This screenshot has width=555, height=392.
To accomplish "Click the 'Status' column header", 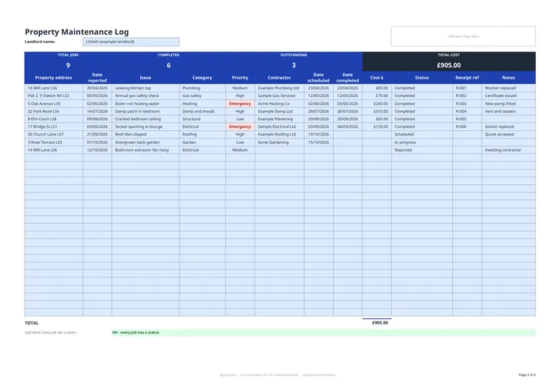I will coord(422,78).
